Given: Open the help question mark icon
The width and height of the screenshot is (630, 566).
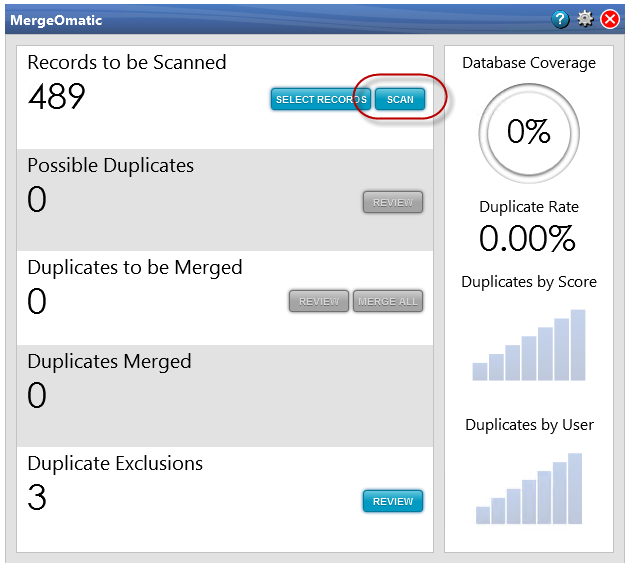Looking at the screenshot, I should (x=560, y=19).
